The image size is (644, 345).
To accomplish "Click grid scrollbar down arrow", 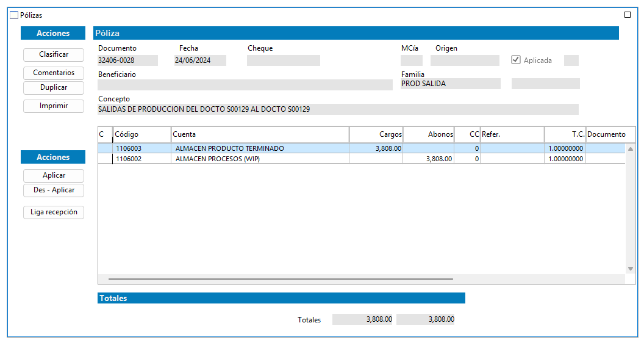I will [x=631, y=269].
